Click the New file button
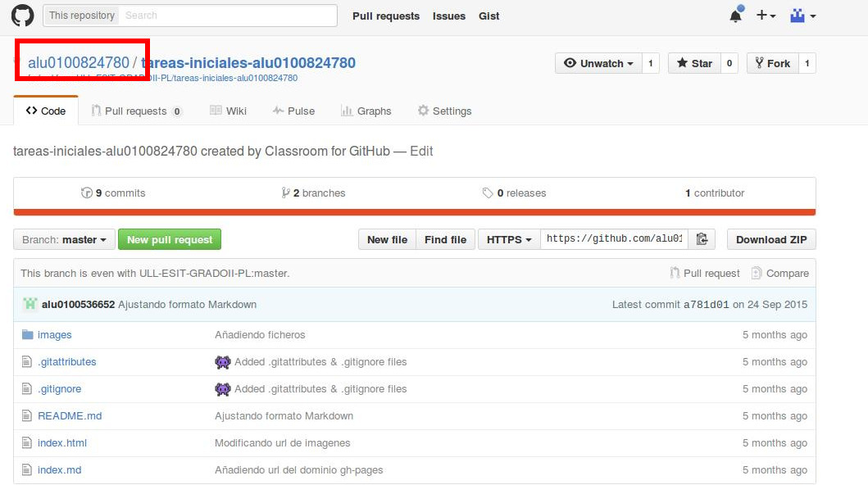 tap(387, 239)
